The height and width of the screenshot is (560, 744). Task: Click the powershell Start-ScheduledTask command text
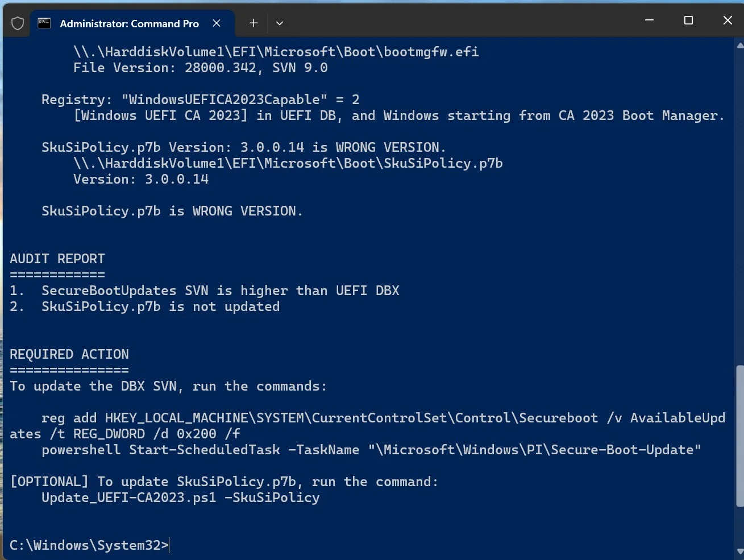371,450
